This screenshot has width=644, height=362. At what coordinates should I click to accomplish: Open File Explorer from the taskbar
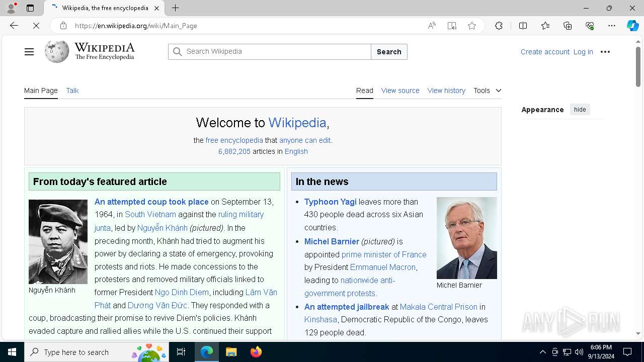tap(231, 352)
